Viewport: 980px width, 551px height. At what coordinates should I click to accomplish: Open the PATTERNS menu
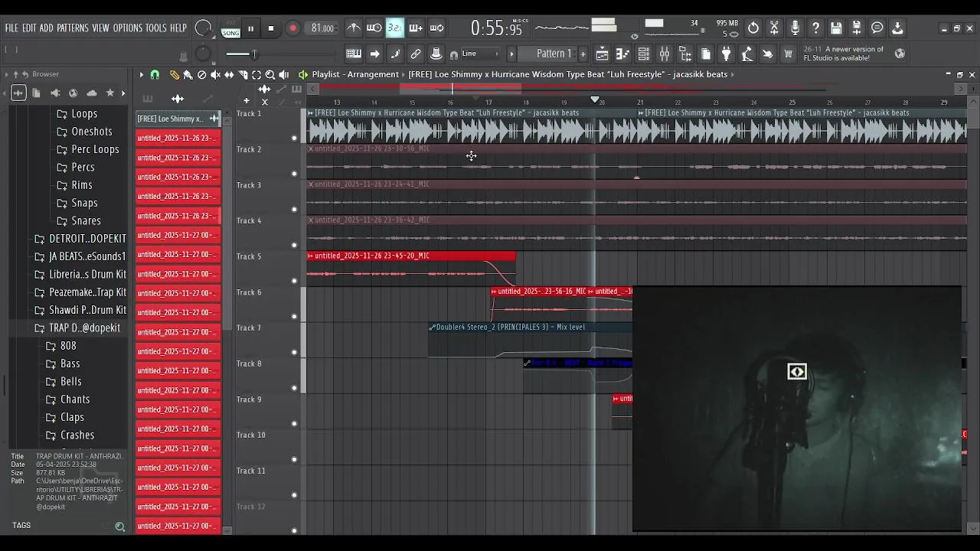coord(73,28)
